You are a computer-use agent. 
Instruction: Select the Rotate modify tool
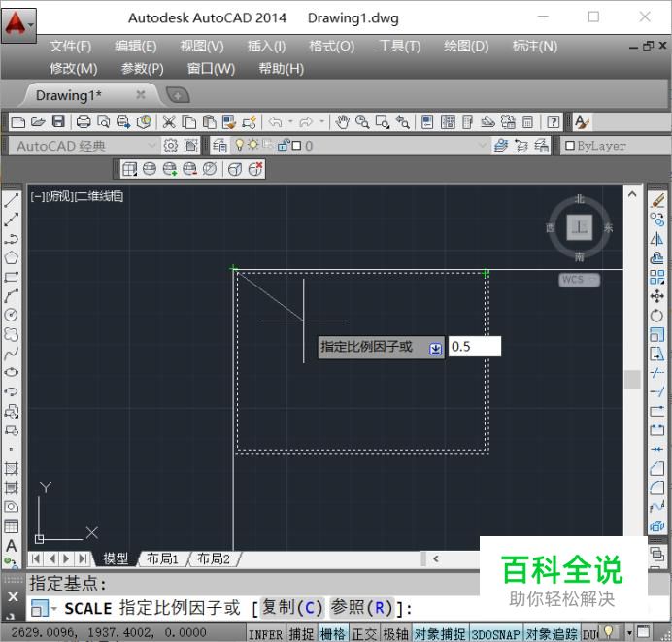(x=656, y=316)
